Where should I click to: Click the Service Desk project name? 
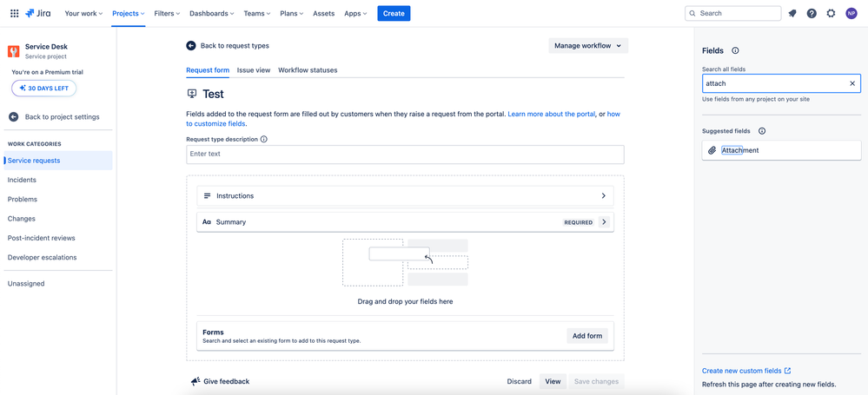coord(46,47)
